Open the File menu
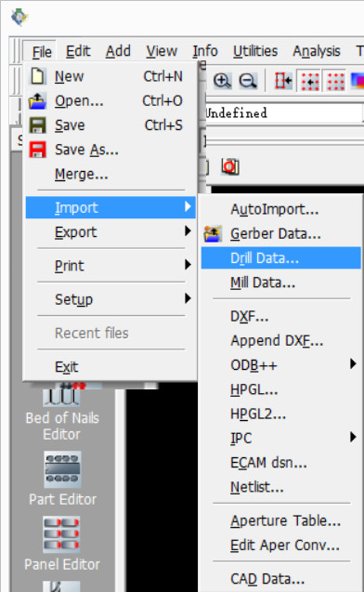364x592 pixels. (42, 51)
